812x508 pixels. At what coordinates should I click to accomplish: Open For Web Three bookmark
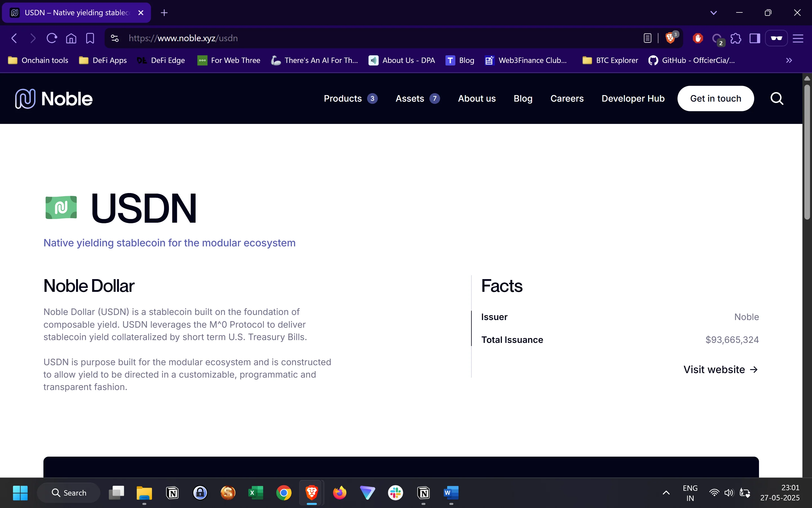[x=229, y=60]
